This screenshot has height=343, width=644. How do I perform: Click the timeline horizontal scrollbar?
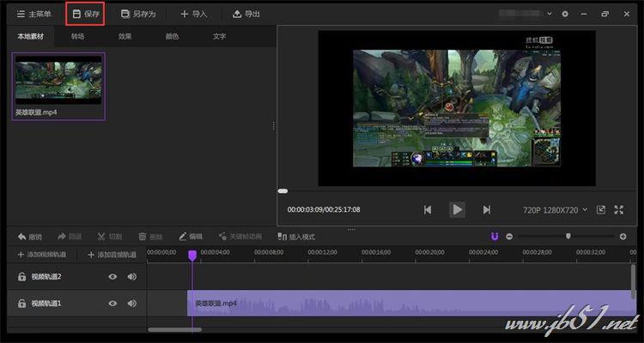click(175, 329)
